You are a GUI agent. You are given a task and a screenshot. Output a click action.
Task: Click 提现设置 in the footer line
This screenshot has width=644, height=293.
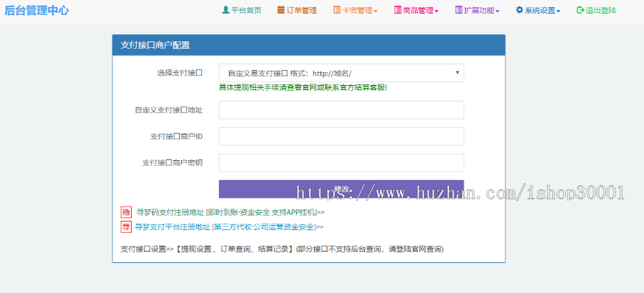point(196,249)
